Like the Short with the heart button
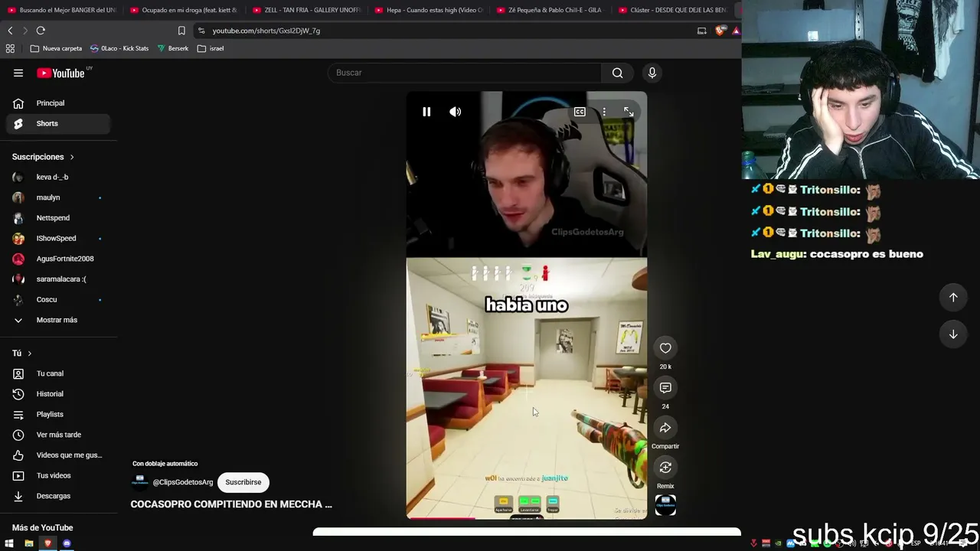The height and width of the screenshot is (551, 980). click(x=665, y=348)
